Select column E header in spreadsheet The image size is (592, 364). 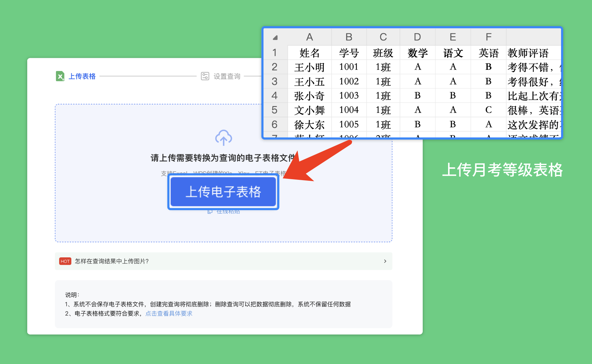click(x=453, y=37)
